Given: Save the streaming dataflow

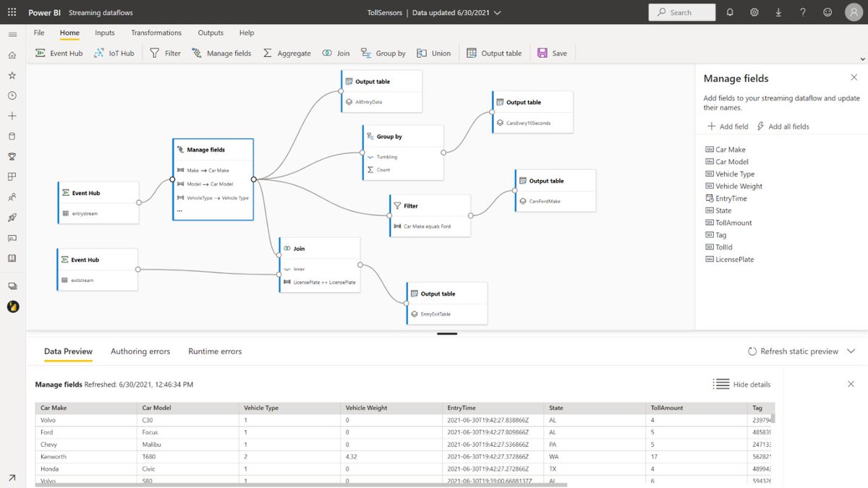Looking at the screenshot, I should [552, 53].
